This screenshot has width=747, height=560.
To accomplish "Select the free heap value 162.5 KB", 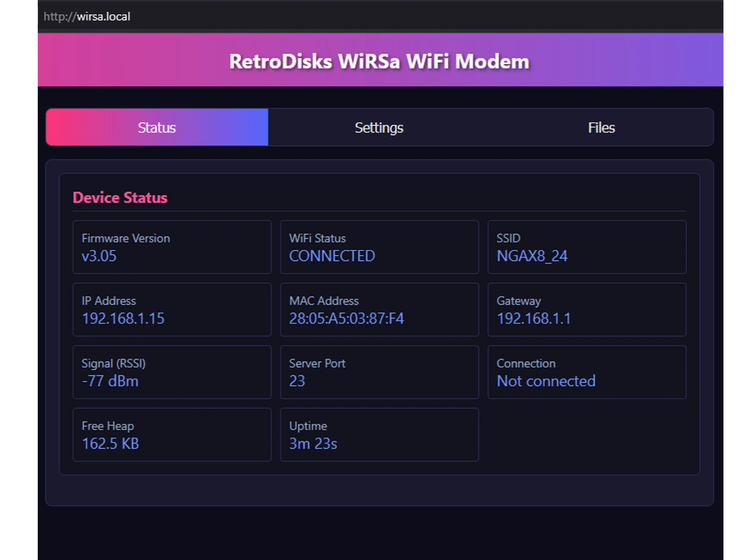I will [x=111, y=444].
